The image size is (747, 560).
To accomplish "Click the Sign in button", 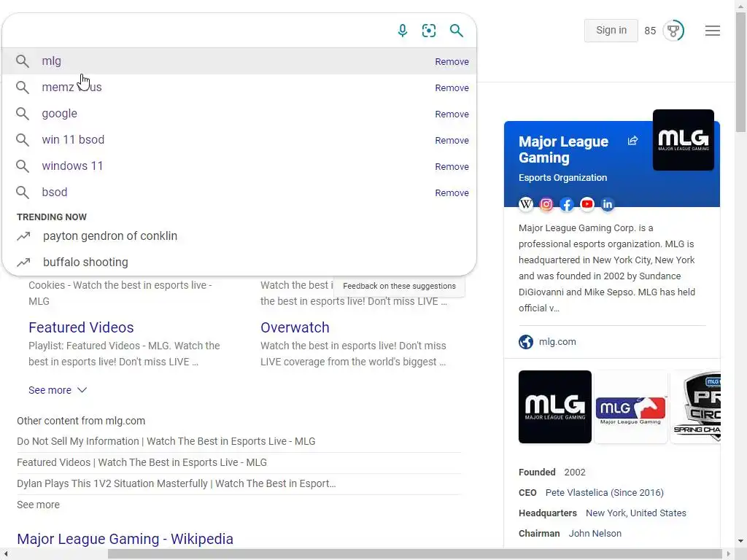I will coord(611,31).
